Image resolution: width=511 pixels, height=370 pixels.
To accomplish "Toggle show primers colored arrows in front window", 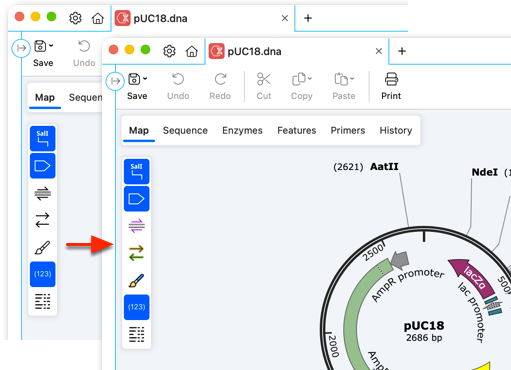I will pos(137,253).
